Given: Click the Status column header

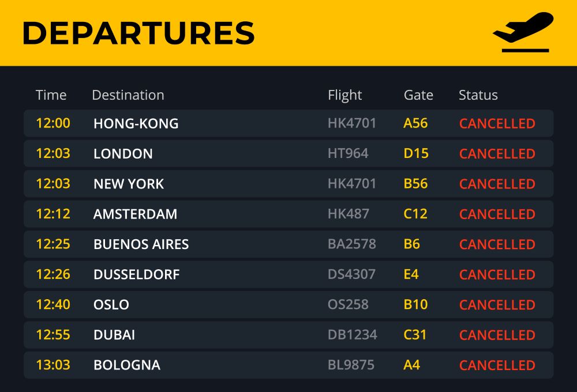Looking at the screenshot, I should (478, 95).
